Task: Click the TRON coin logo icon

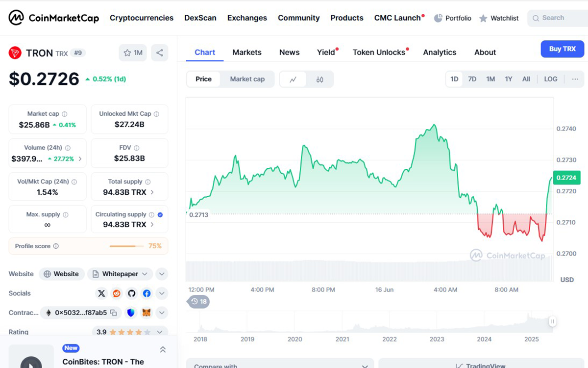Action: 15,53
